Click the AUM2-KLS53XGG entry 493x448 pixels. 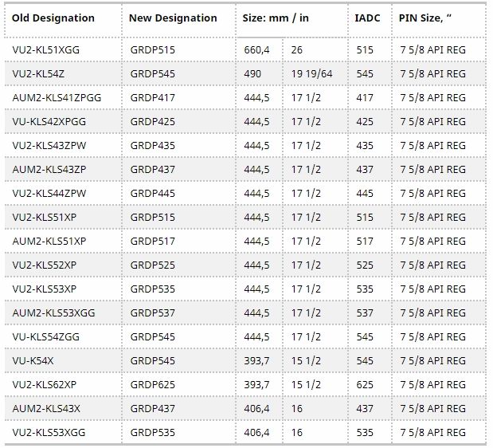coord(53,312)
